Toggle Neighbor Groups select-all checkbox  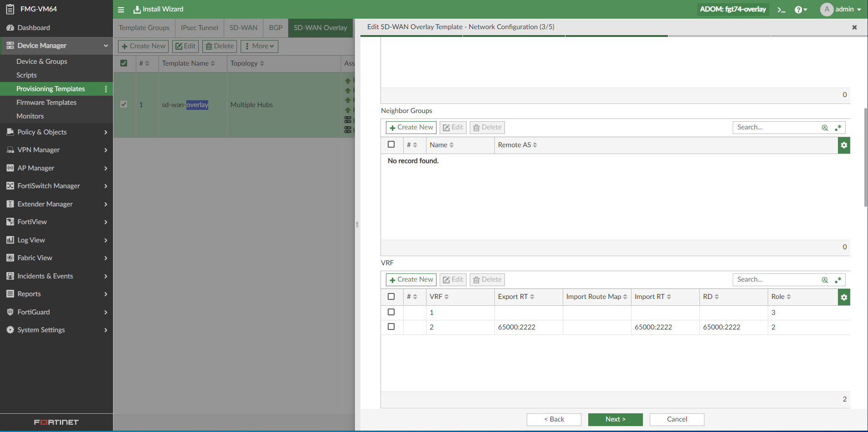(x=391, y=144)
